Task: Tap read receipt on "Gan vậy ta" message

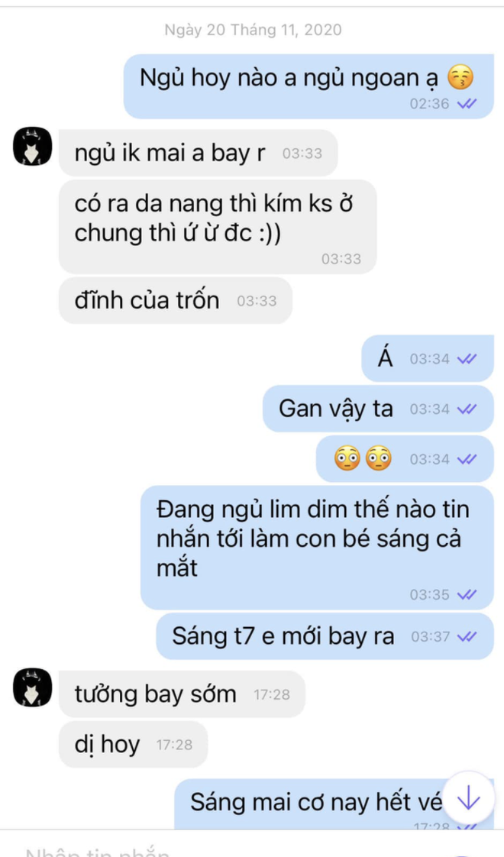Action: click(x=467, y=409)
